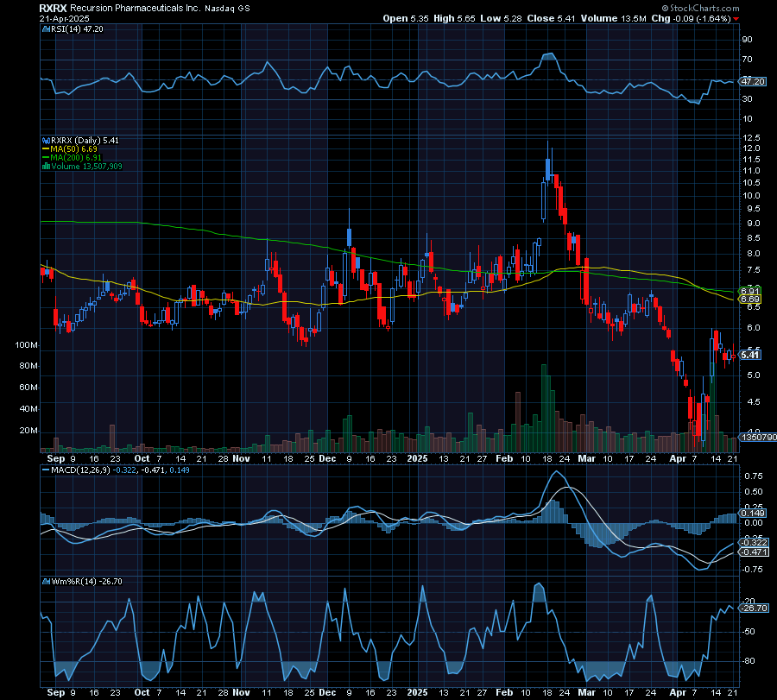This screenshot has height=700, width=777.
Task: Select the blue wave icon next to RSI
Action: pyautogui.click(x=46, y=28)
